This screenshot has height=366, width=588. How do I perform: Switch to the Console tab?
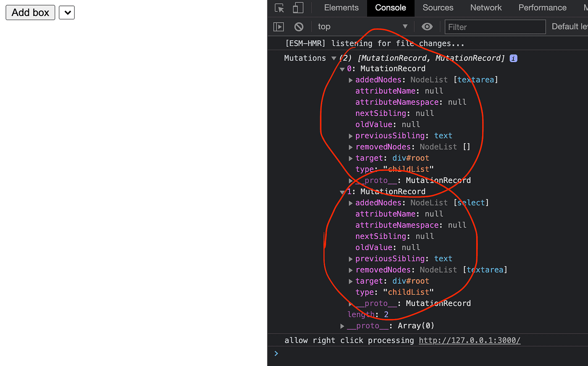(391, 8)
